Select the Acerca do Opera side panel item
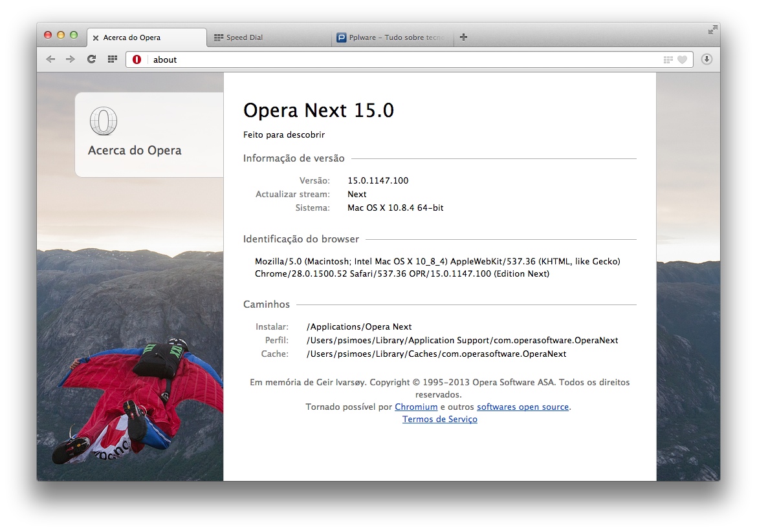Viewport: 757px width, 532px height. [149, 134]
